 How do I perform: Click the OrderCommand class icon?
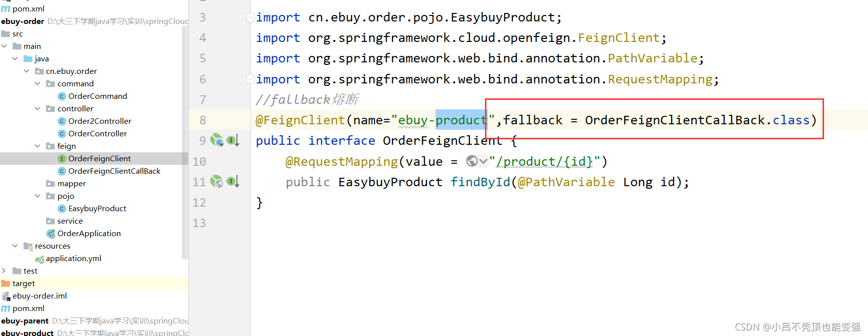click(x=62, y=96)
